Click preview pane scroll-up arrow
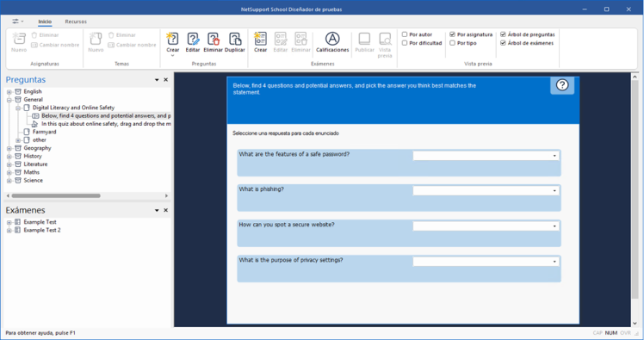644x340 pixels. [635, 77]
